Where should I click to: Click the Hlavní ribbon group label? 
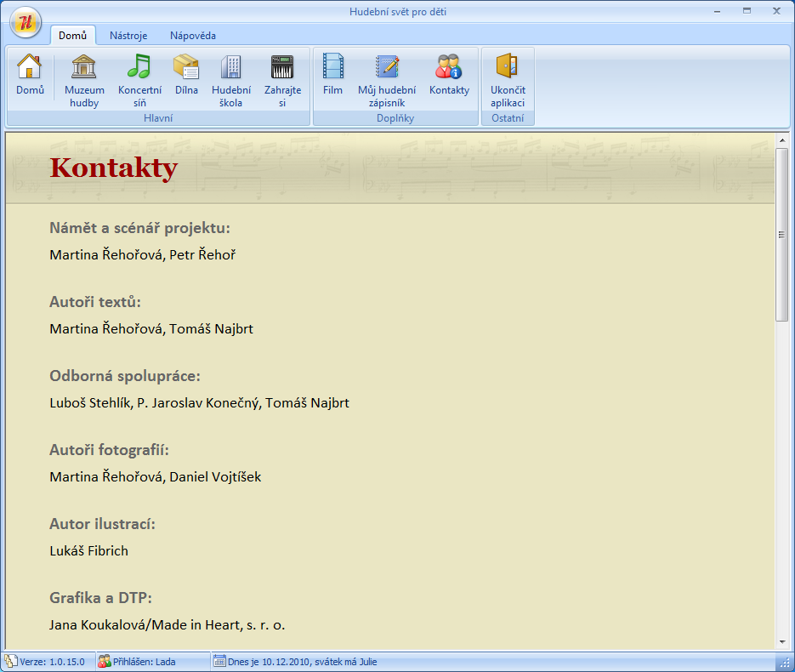pyautogui.click(x=158, y=118)
